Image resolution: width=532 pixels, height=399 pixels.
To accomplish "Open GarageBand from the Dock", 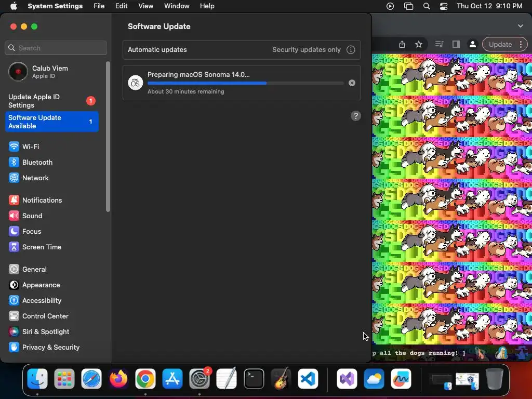I will pos(281,379).
